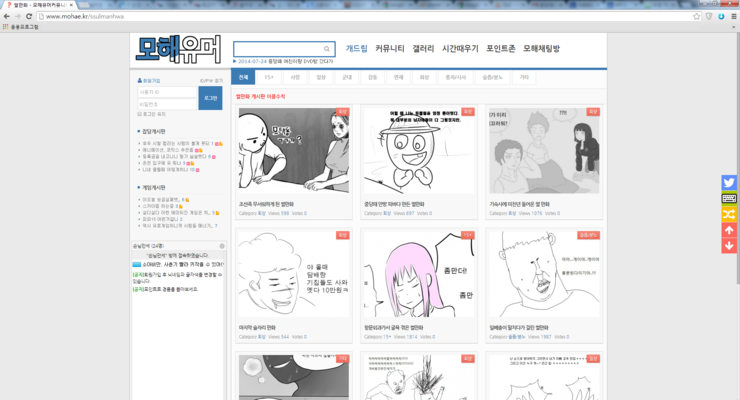Close the 썰만화 browser tab
The height and width of the screenshot is (400, 740).
click(x=71, y=5)
